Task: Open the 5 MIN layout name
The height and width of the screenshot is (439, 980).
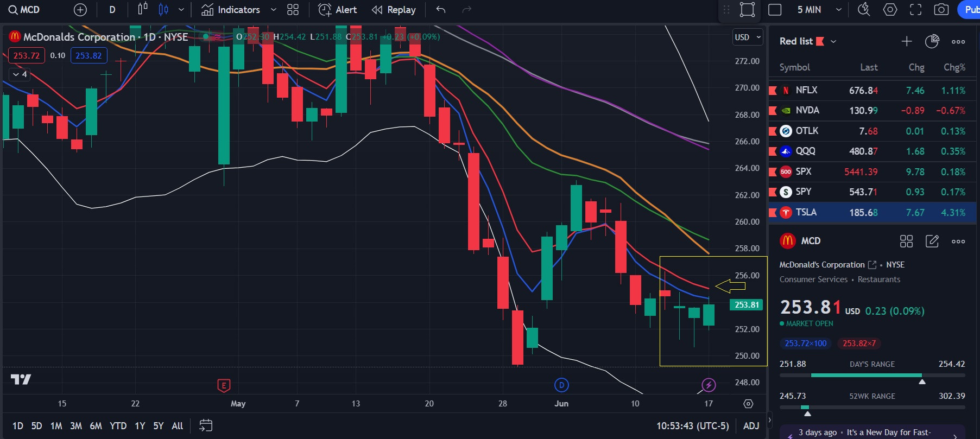Action: click(x=809, y=10)
